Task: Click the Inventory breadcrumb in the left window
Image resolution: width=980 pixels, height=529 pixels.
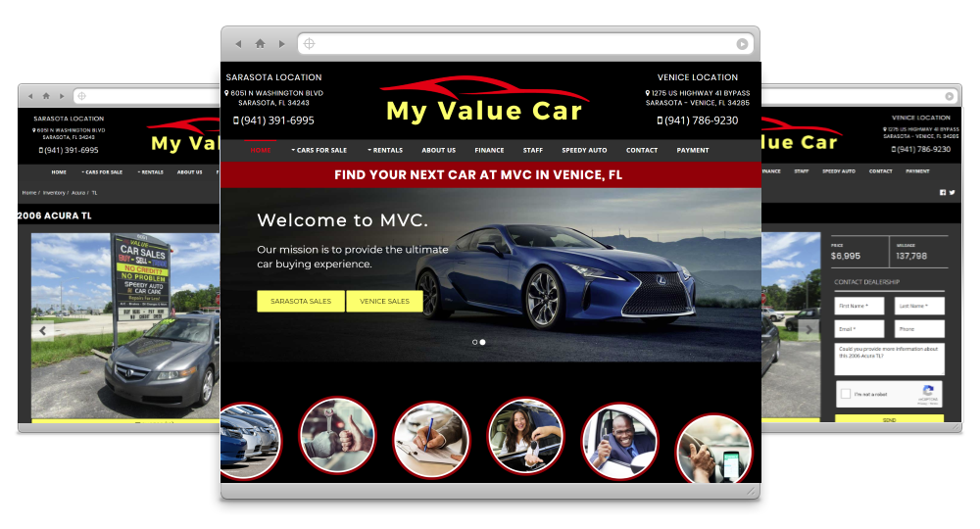Action: (54, 193)
